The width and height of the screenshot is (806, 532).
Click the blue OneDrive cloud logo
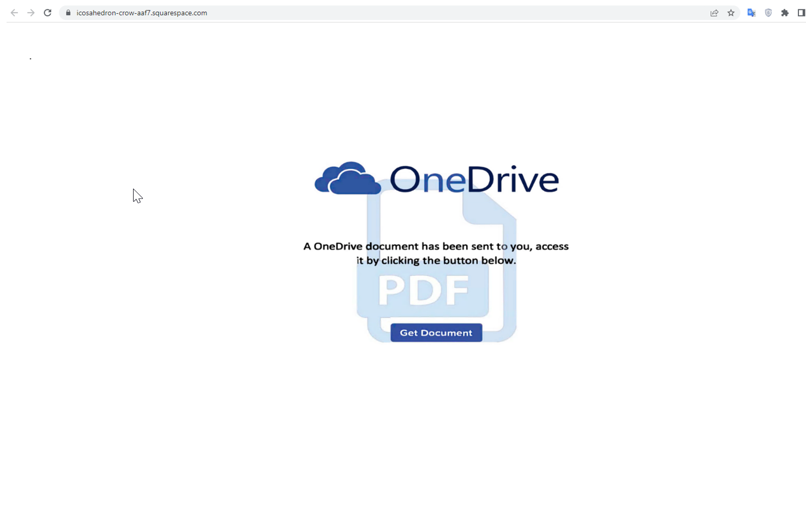347,178
